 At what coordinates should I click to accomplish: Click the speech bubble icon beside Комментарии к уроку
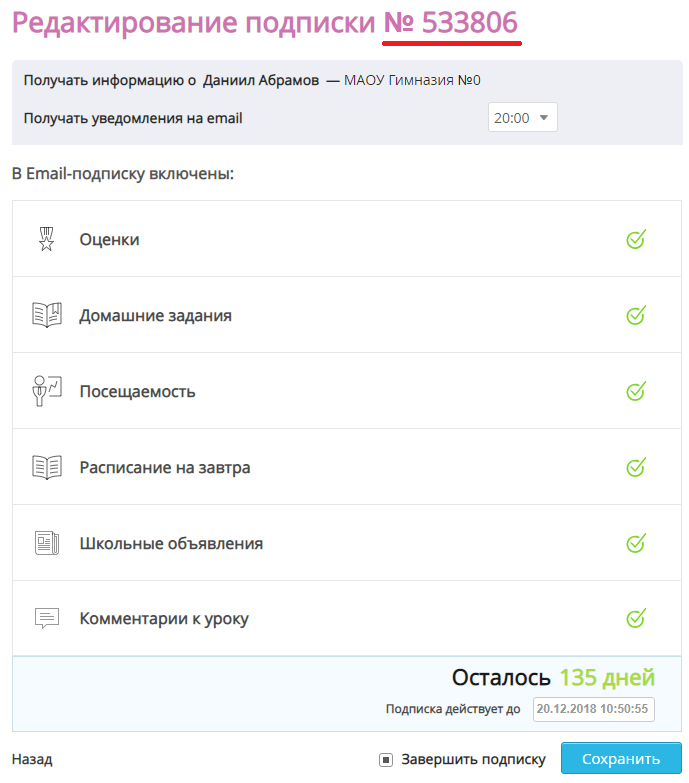(47, 618)
